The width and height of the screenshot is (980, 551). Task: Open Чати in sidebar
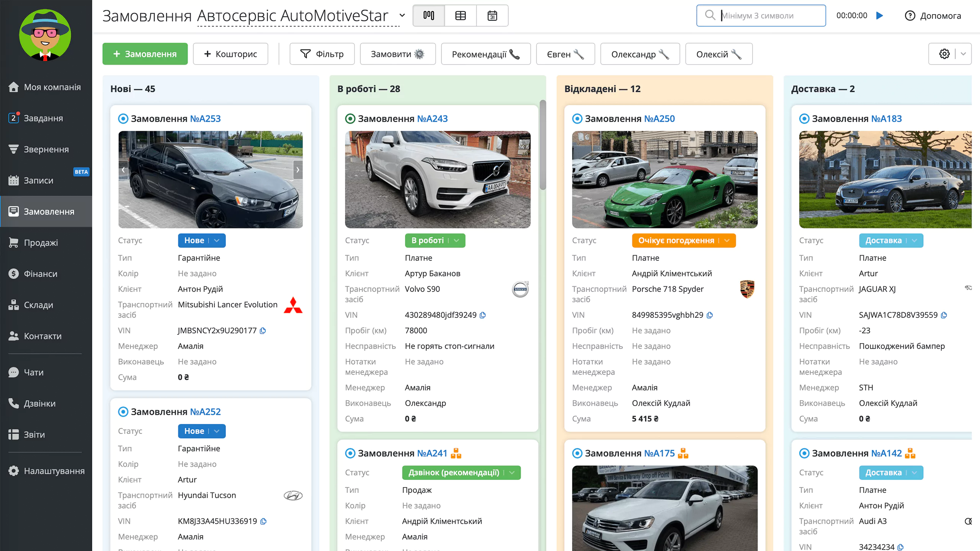46,372
